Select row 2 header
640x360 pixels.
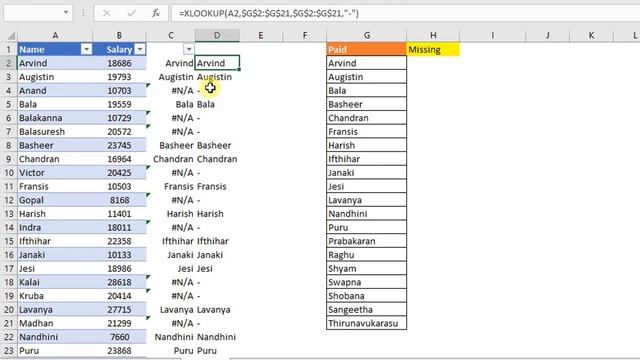click(x=9, y=63)
